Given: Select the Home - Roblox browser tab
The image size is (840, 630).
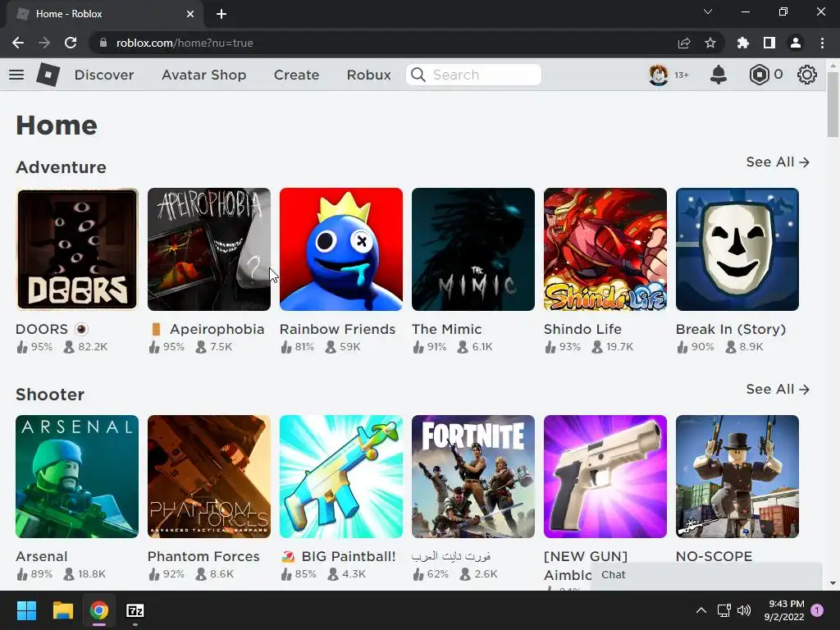Looking at the screenshot, I should pos(104,14).
